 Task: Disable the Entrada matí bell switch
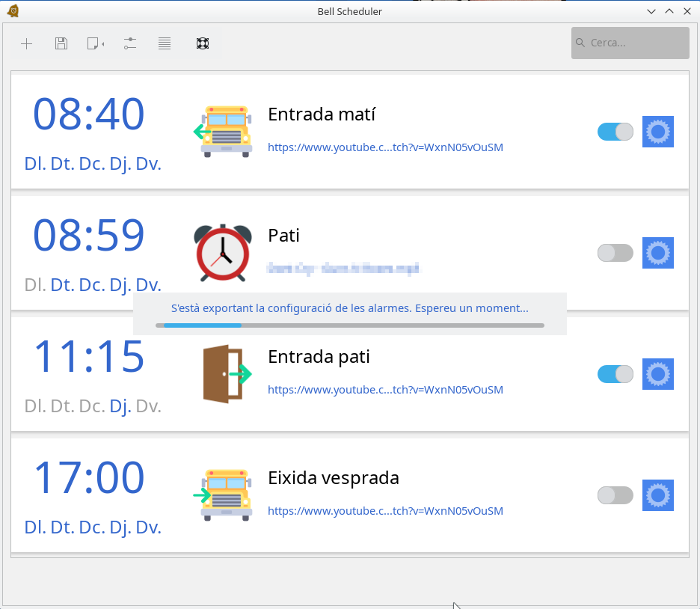[x=615, y=132]
